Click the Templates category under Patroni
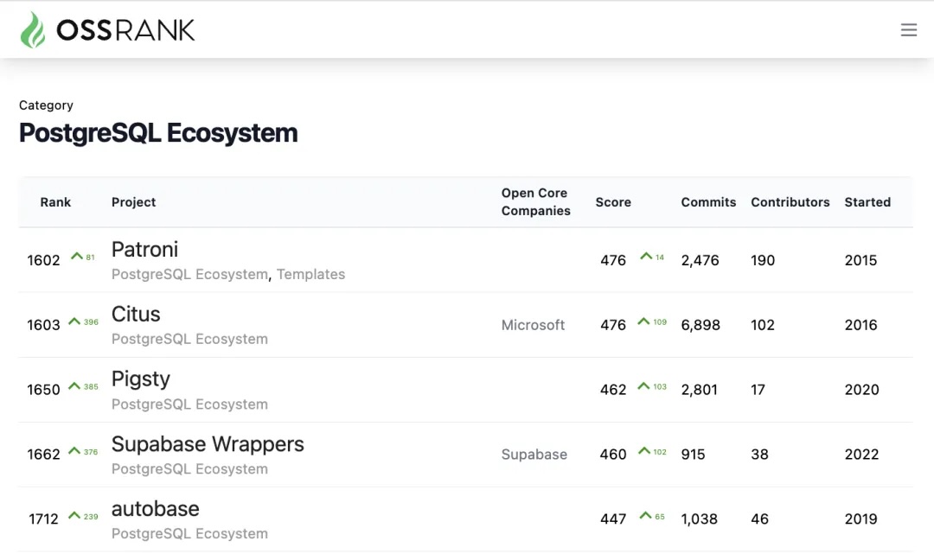Image resolution: width=934 pixels, height=560 pixels. click(310, 275)
